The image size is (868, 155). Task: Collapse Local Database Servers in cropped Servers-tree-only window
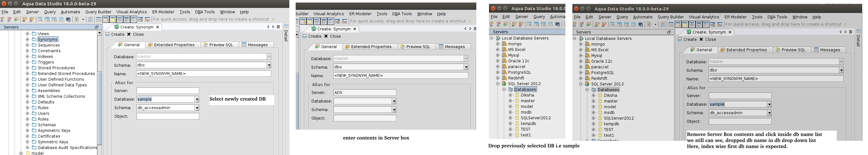[x=491, y=38]
